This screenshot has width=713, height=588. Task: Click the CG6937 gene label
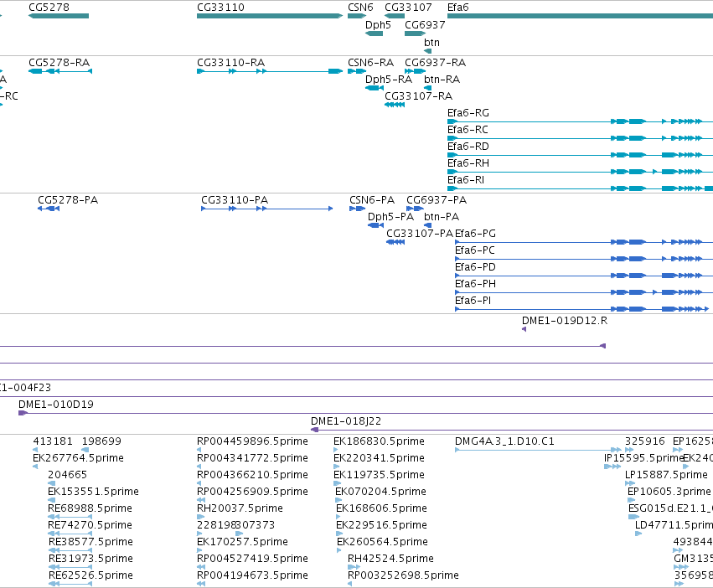[x=425, y=25]
